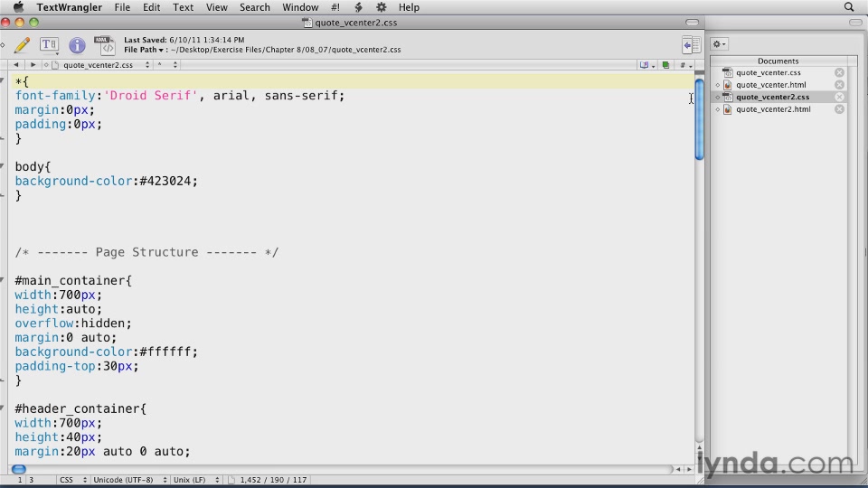
Task: Click the horizontal scrollbar thumb at bottom
Action: (19, 469)
